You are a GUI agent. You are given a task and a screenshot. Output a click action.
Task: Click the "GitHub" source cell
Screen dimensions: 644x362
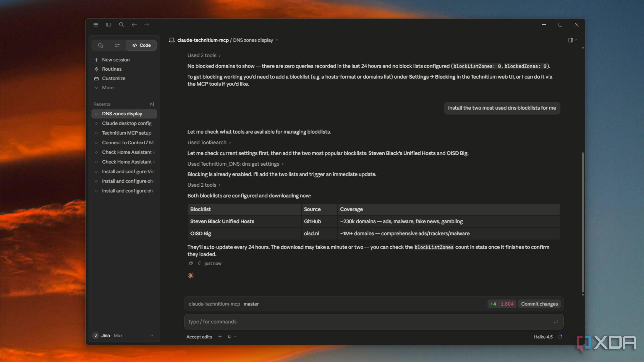coord(319,221)
